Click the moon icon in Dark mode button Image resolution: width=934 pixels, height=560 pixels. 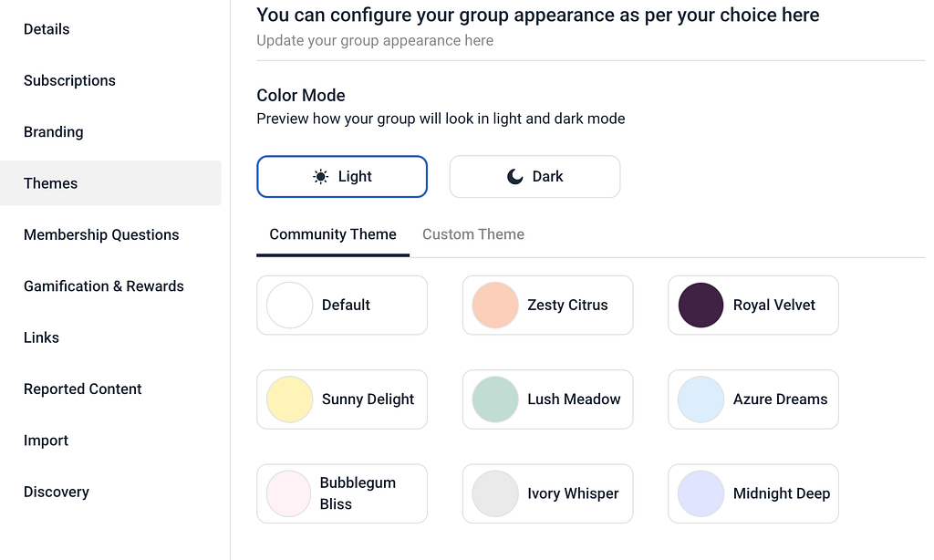pos(514,176)
